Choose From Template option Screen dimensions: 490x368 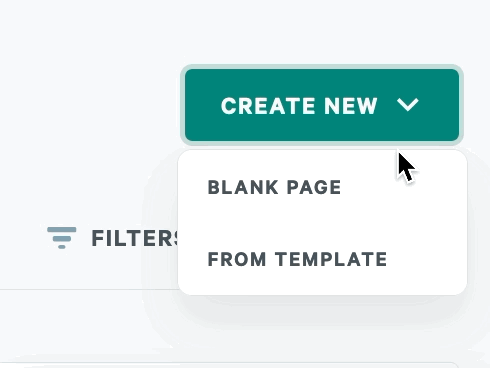[x=297, y=259]
